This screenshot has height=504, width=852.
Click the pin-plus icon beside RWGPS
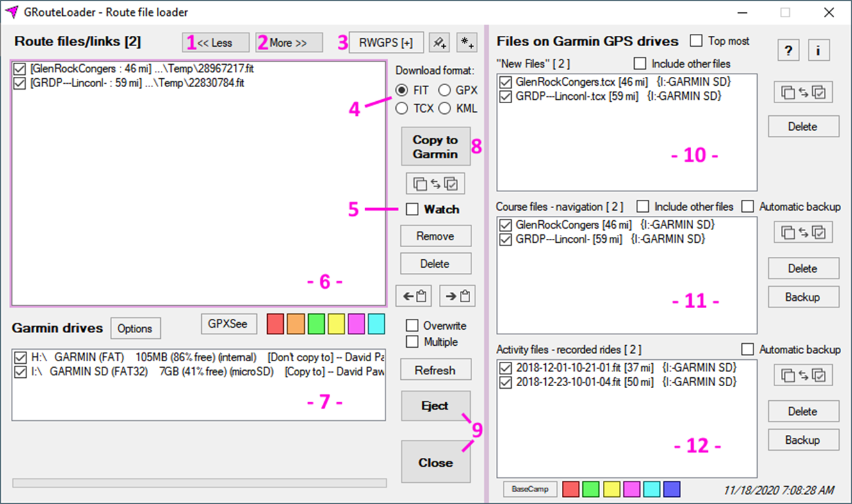(x=440, y=42)
